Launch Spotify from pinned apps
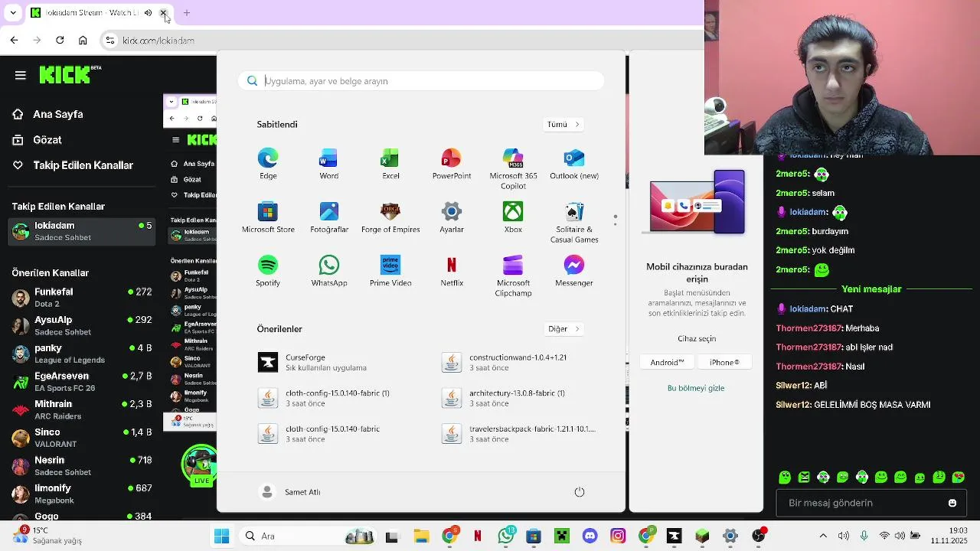 point(268,271)
